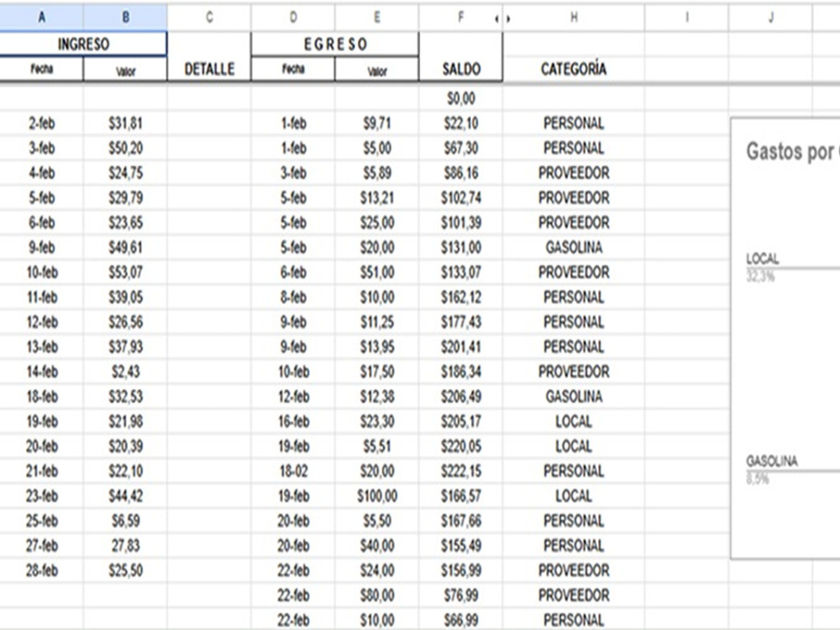This screenshot has height=630, width=840.
Task: Select saldo value $76,99
Action: [460, 596]
